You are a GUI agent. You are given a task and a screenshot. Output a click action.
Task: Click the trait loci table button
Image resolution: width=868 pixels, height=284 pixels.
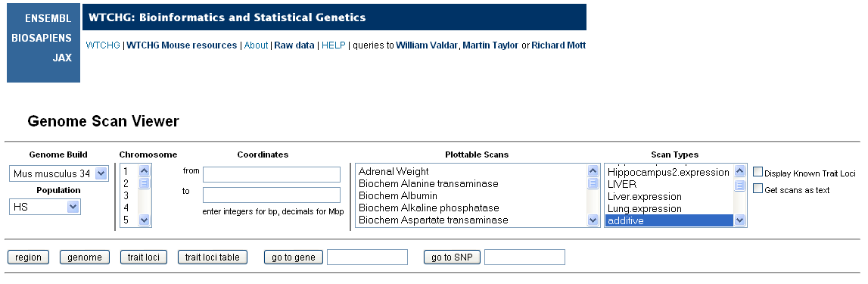pos(213,257)
